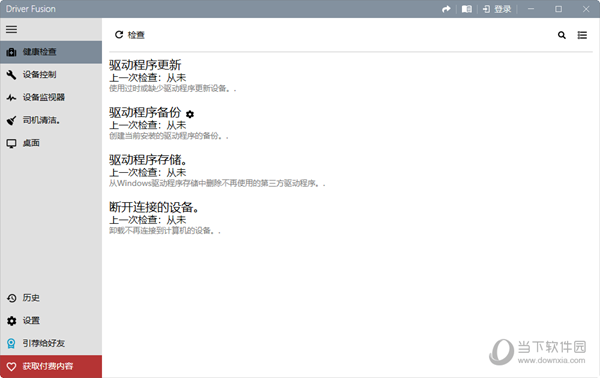
Task: Click the 登录 login button
Action: pyautogui.click(x=497, y=9)
